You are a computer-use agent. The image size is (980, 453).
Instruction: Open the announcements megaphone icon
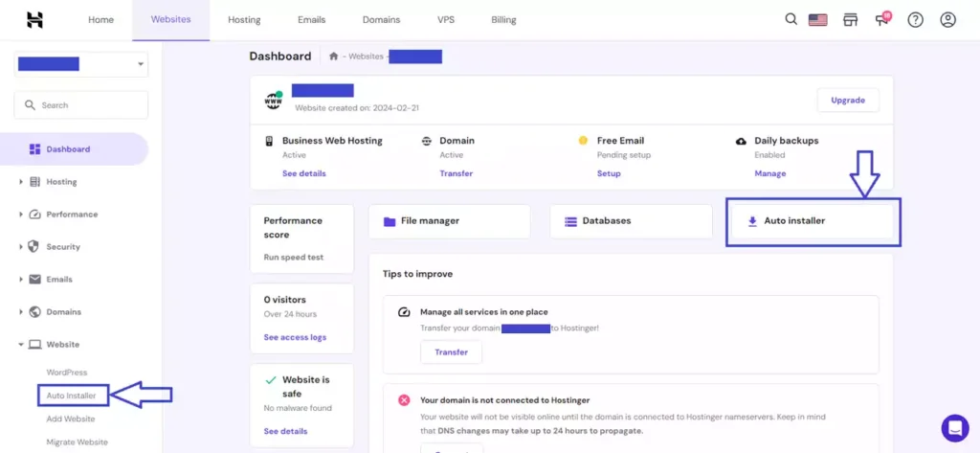pyautogui.click(x=881, y=20)
